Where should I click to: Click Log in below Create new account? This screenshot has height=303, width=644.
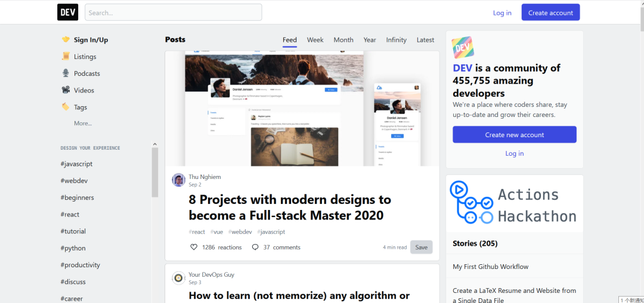point(514,153)
